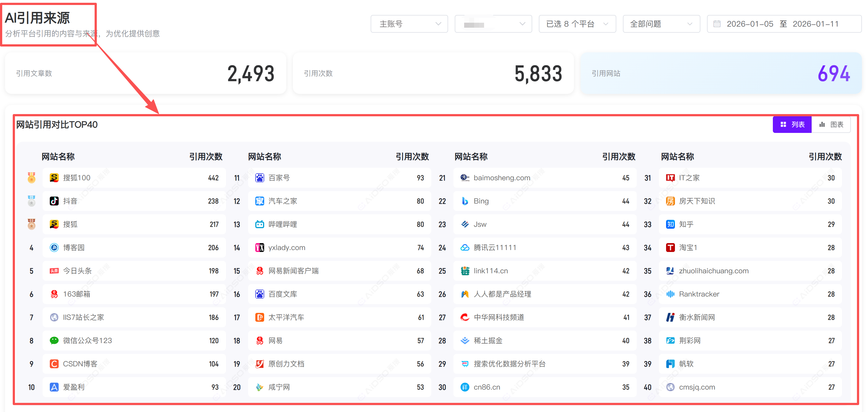Click the CSDN博客 icon

click(54, 364)
